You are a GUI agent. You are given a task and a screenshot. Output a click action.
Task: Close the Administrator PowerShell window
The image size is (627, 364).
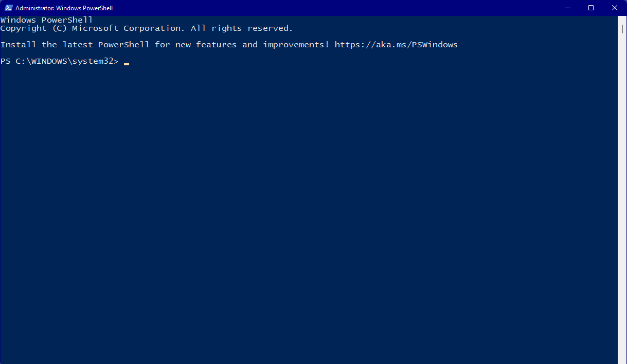(615, 8)
